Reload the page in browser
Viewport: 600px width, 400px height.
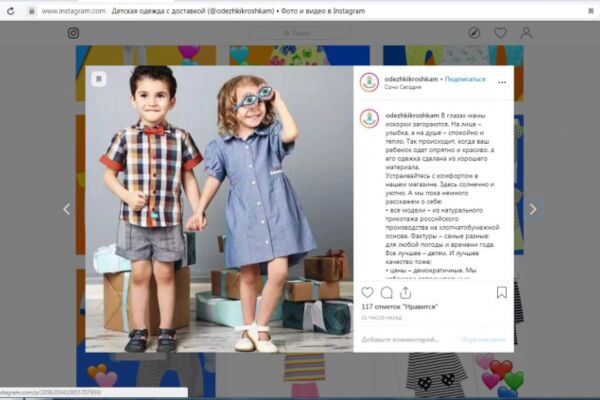click(x=11, y=11)
